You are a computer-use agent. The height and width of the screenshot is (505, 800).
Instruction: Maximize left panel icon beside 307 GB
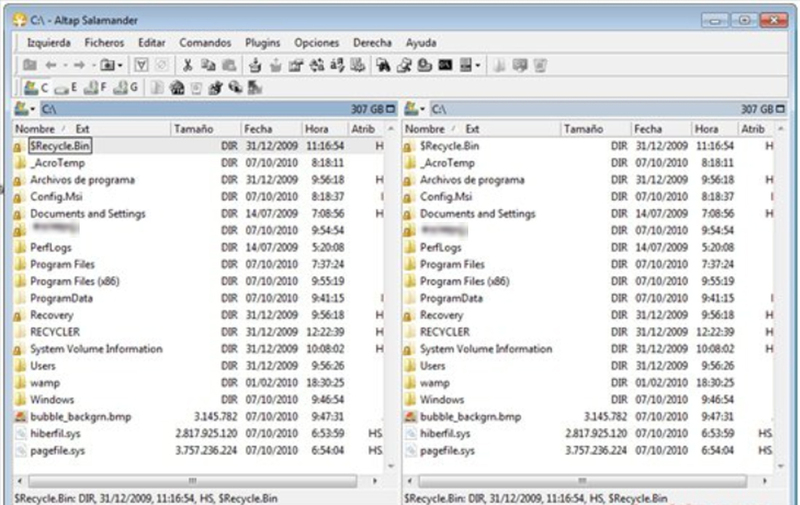tap(391, 109)
